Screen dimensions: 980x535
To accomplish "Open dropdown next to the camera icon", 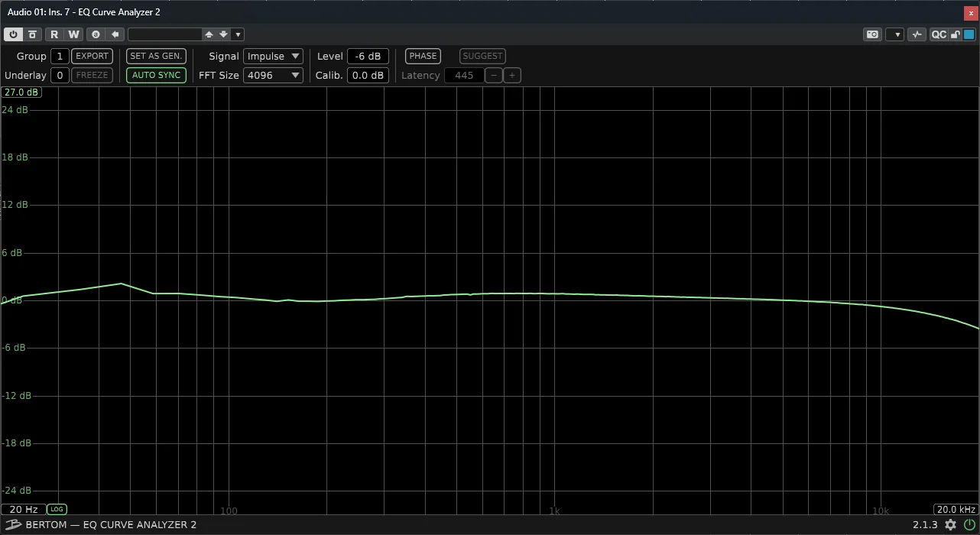I will [x=897, y=34].
